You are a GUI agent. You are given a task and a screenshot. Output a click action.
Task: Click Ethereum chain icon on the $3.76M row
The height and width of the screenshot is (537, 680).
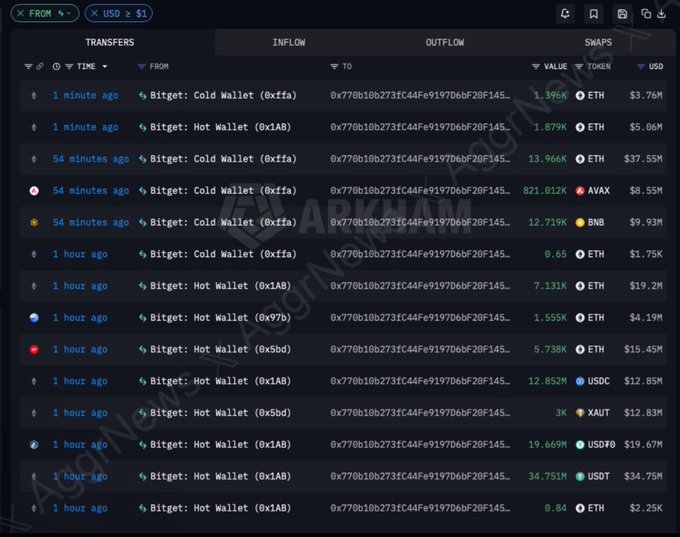click(x=34, y=95)
